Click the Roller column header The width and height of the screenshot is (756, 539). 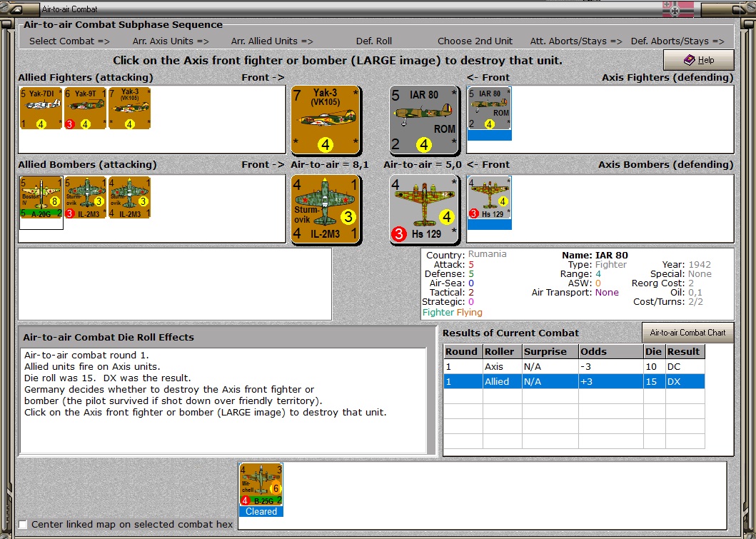(503, 351)
